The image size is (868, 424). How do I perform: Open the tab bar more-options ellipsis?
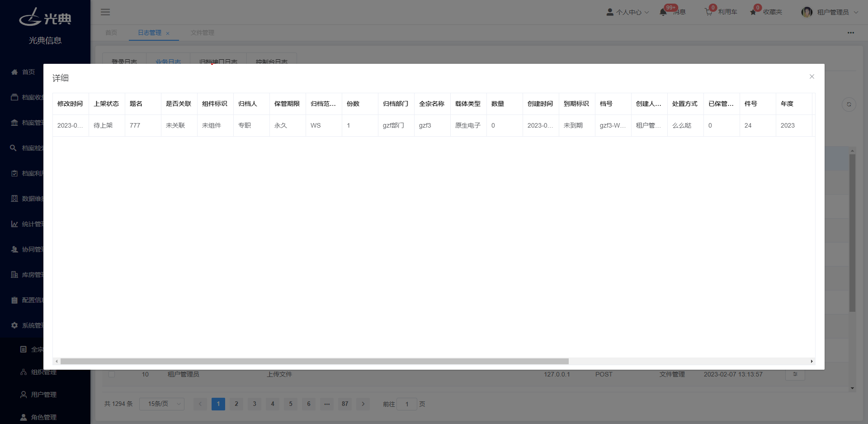tap(851, 33)
